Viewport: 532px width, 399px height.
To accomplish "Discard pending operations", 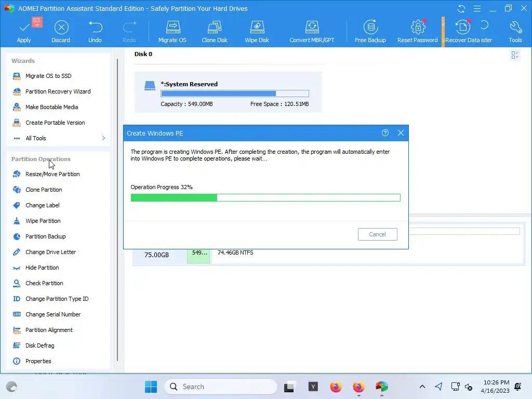I will (x=61, y=32).
